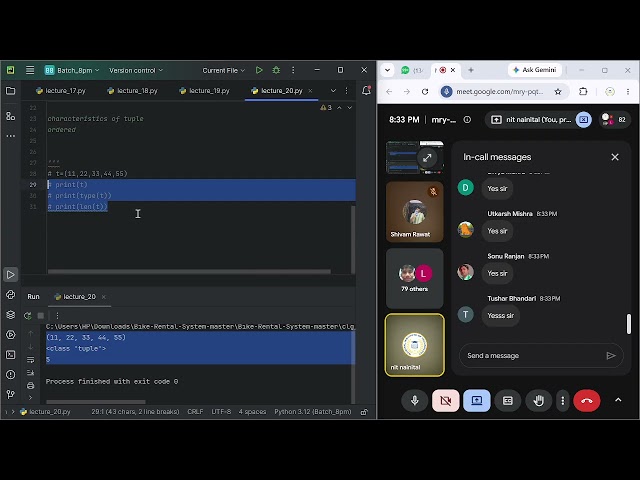
Task: Toggle captions in Meet controls
Action: coord(508,401)
